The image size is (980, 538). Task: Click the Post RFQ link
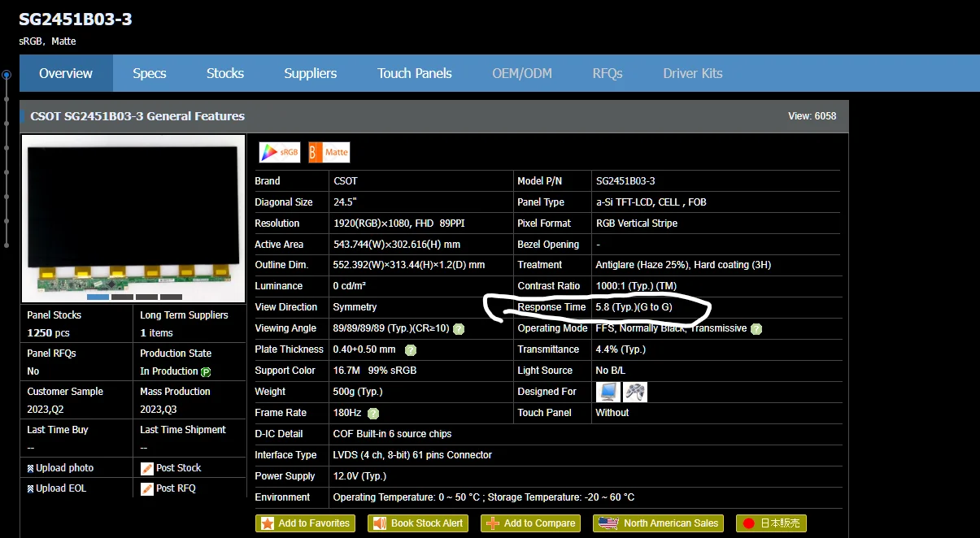(x=176, y=488)
